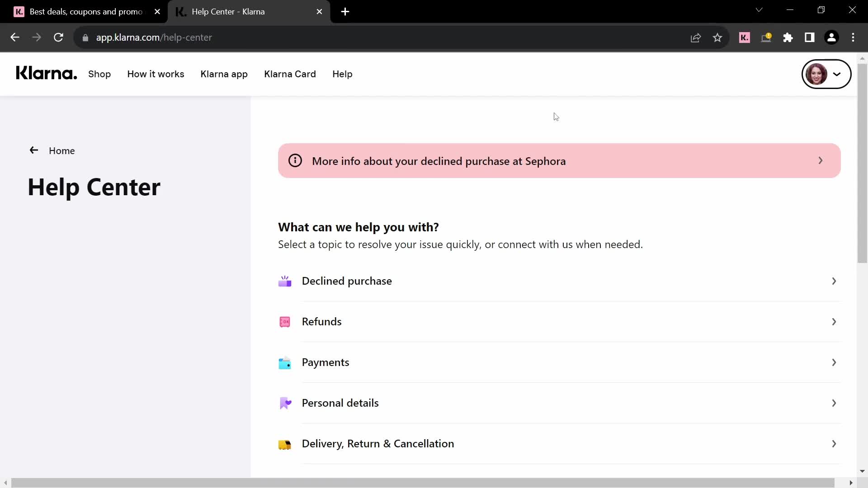The image size is (868, 488).
Task: Click the Klarna logo icon
Action: point(46,73)
